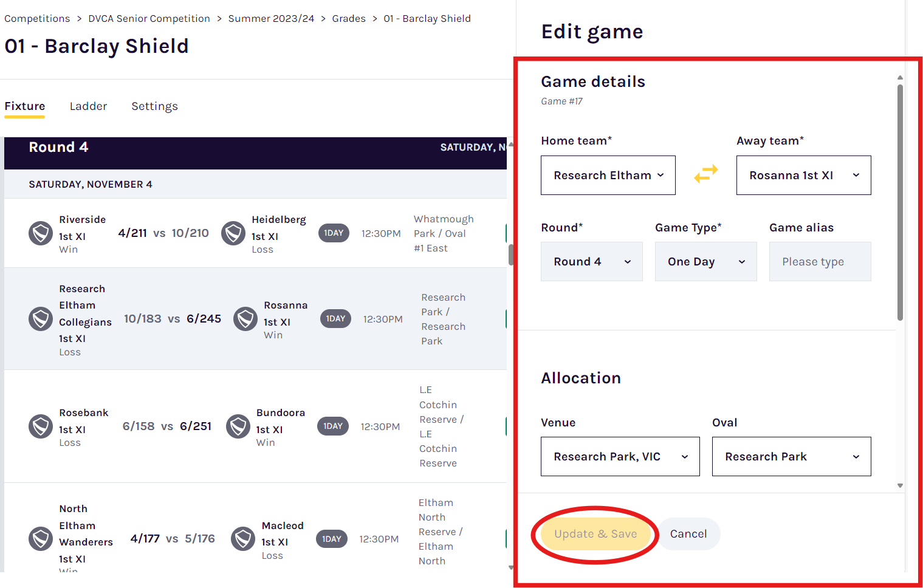Image resolution: width=923 pixels, height=588 pixels.
Task: Click Riverside 1st XI team shield logo
Action: click(x=41, y=233)
